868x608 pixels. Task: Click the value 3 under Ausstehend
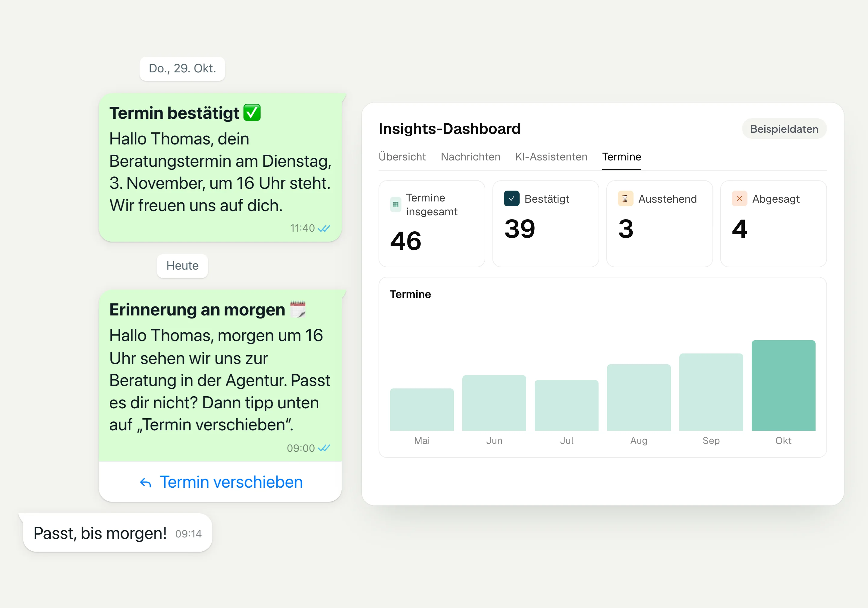(x=626, y=229)
